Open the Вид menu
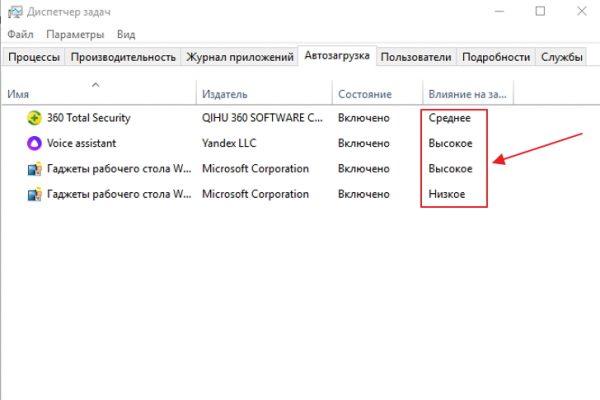600x400 pixels. click(126, 34)
